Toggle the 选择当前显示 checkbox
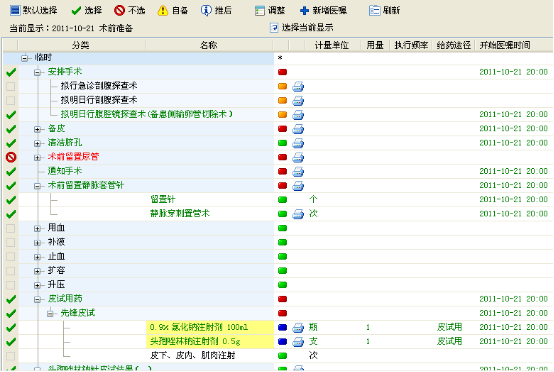Image resolution: width=554 pixels, height=372 pixels. coord(274,28)
